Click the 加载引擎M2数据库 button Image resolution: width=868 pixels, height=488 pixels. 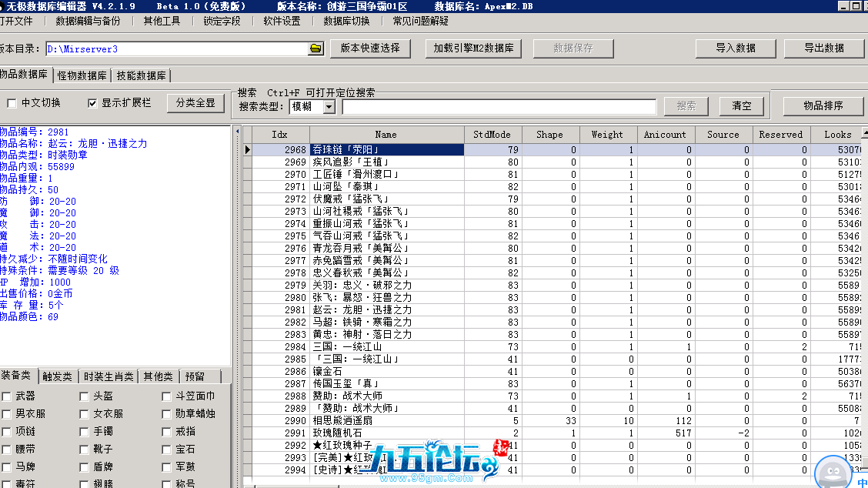click(473, 48)
